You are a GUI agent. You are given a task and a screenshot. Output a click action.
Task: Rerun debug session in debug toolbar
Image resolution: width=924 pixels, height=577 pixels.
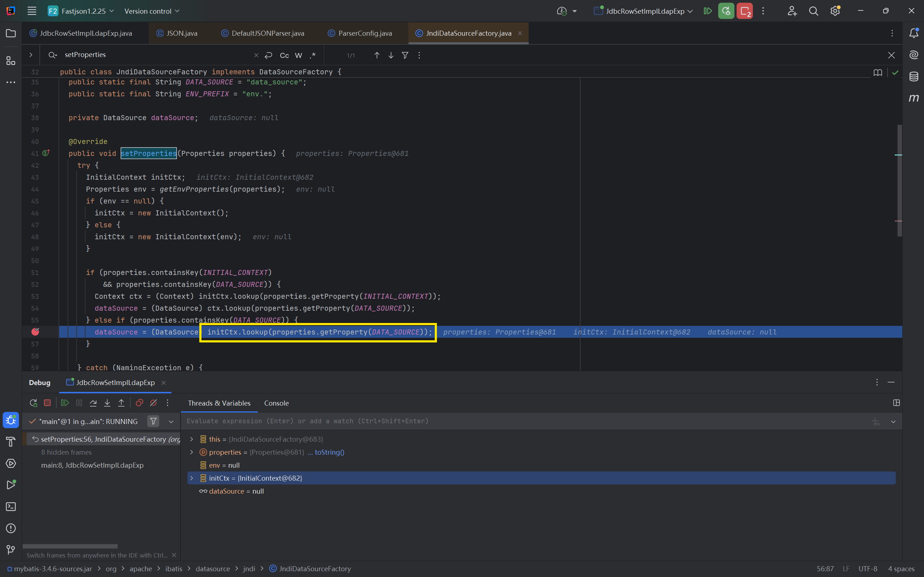(34, 403)
